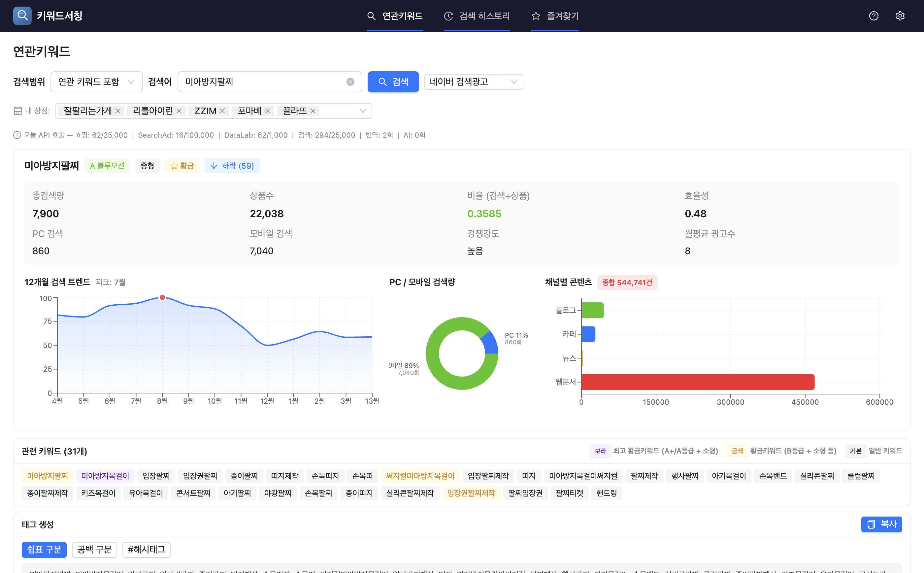
Task: Open the settings gear icon
Action: coord(901,16)
